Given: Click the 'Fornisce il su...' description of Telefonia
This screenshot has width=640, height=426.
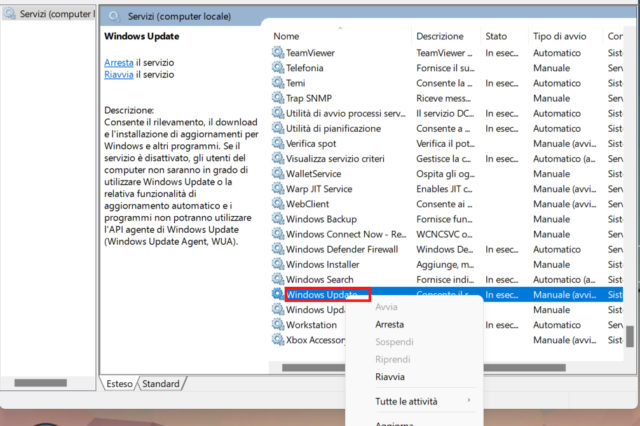Looking at the screenshot, I should pos(445,68).
